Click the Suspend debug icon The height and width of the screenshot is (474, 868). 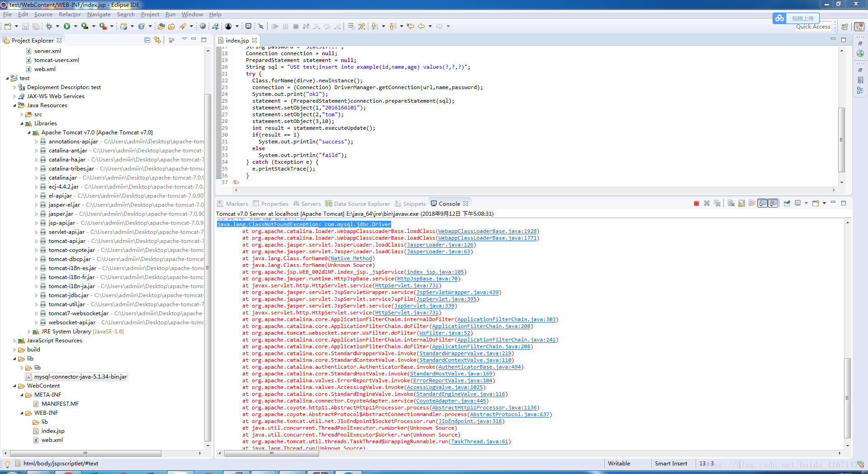(x=285, y=26)
